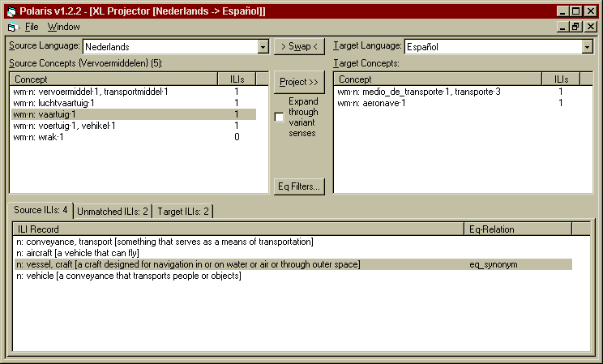The height and width of the screenshot is (364, 603).
Task: Close the inner XL Projector child window
Action: pos(589,27)
